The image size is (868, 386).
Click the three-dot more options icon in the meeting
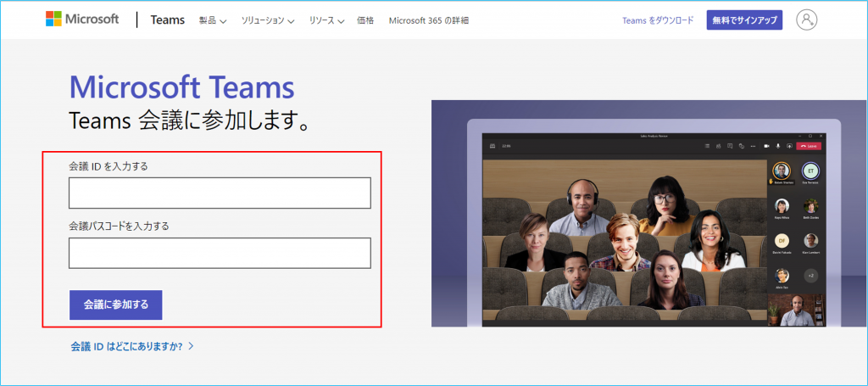pyautogui.click(x=752, y=146)
